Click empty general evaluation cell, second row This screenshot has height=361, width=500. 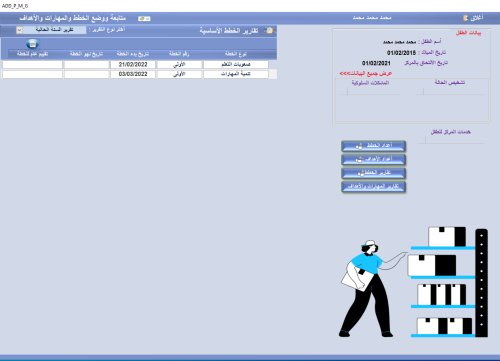(32, 74)
